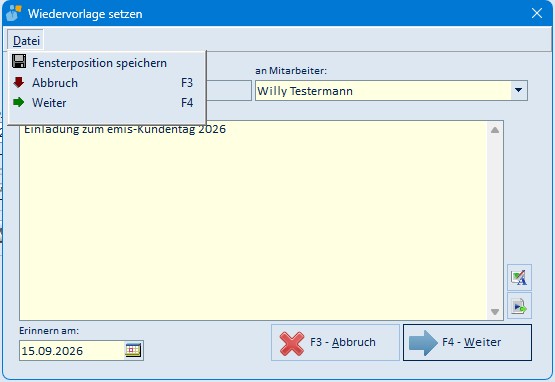This screenshot has height=382, width=555.
Task: Click the F3 - Abbruch button
Action: (x=335, y=342)
